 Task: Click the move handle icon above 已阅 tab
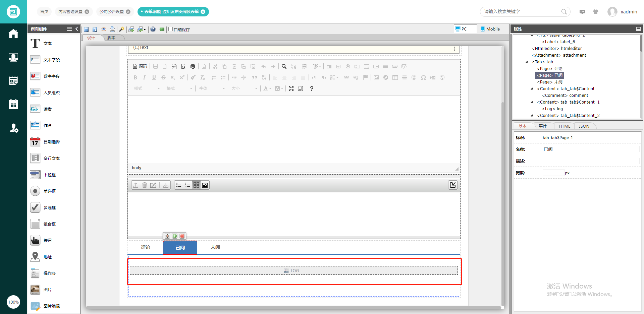(167, 236)
